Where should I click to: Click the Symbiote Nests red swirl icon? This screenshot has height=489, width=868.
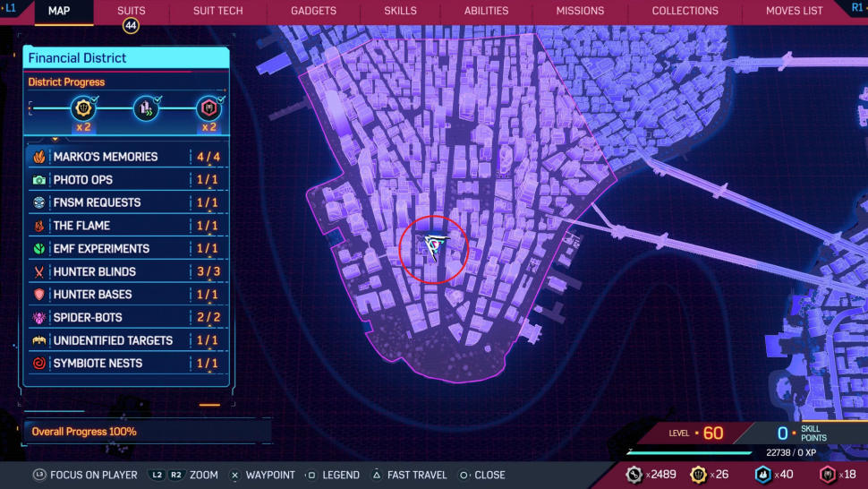pyautogui.click(x=39, y=364)
